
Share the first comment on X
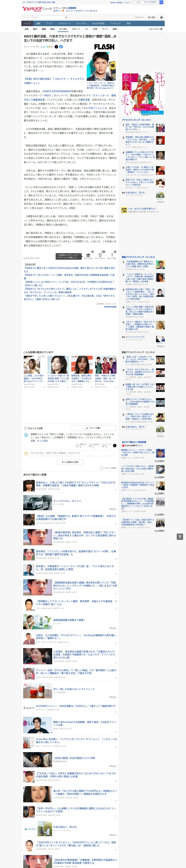pyautogui.click(x=115, y=445)
